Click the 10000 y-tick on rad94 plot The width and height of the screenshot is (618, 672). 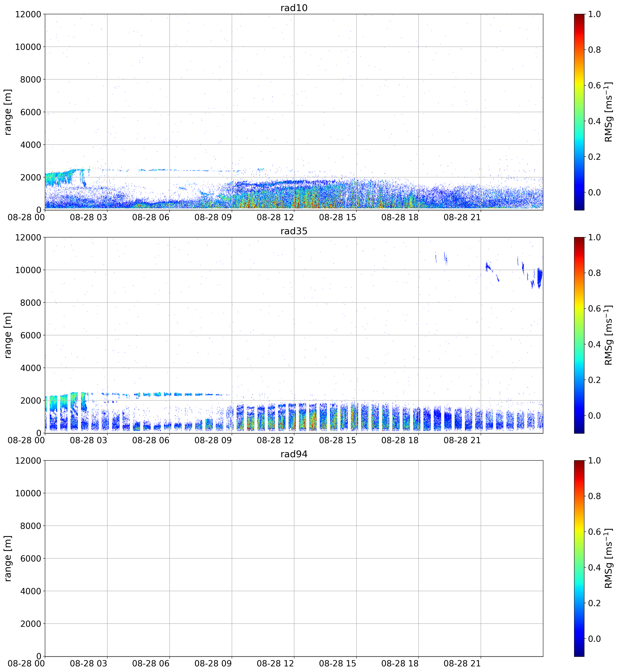28,493
